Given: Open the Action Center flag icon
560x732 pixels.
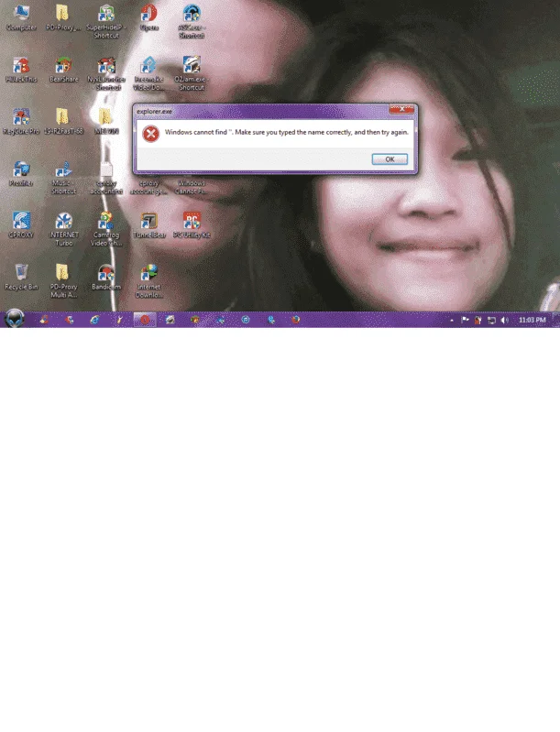Looking at the screenshot, I should pos(465,321).
